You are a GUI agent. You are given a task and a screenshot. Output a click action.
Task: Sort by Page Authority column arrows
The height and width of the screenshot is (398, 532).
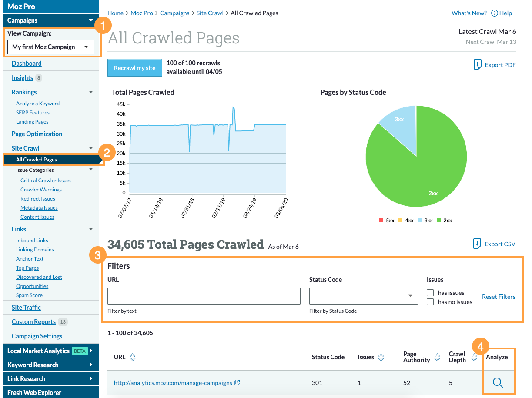coord(437,356)
